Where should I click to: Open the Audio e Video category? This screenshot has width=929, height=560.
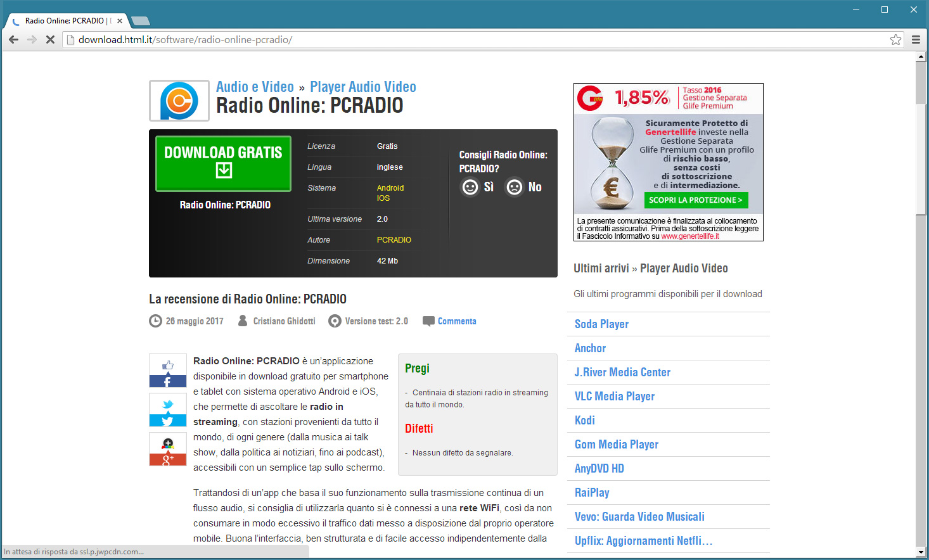tap(255, 87)
